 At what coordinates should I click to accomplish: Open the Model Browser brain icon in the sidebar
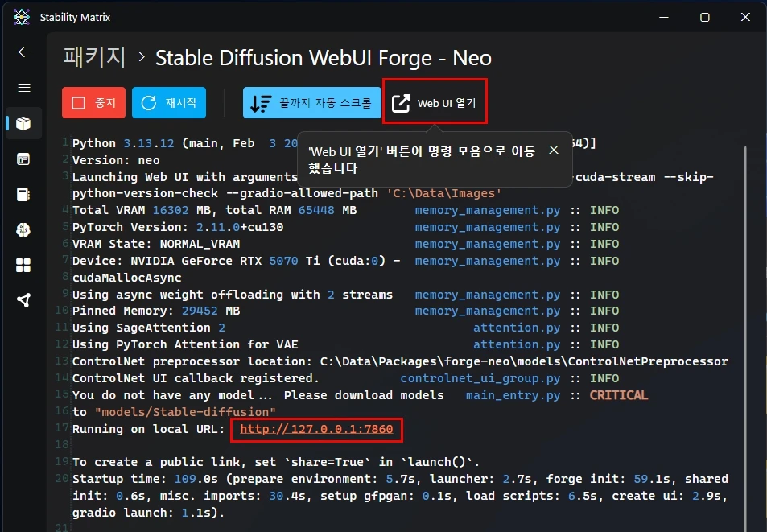(23, 229)
